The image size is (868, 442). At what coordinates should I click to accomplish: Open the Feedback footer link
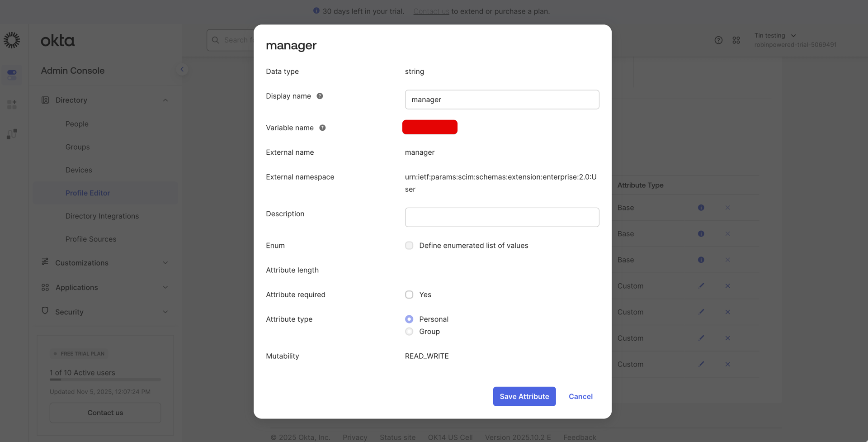click(580, 437)
